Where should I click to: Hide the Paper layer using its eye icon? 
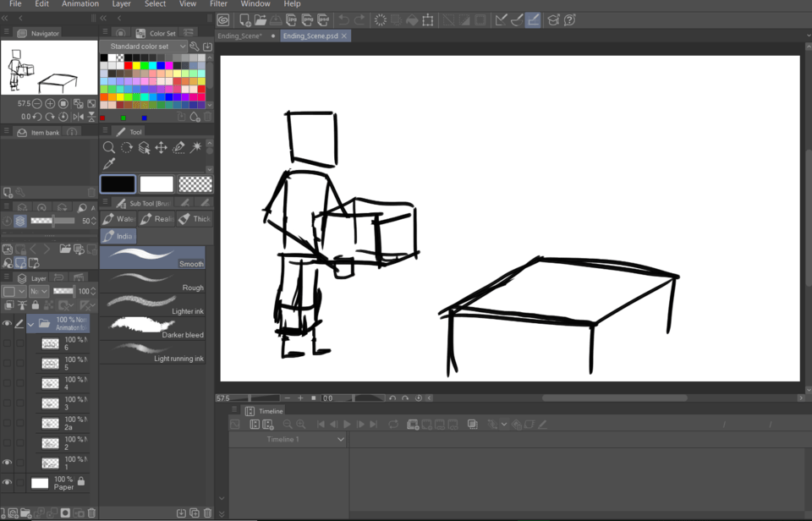pyautogui.click(x=8, y=483)
